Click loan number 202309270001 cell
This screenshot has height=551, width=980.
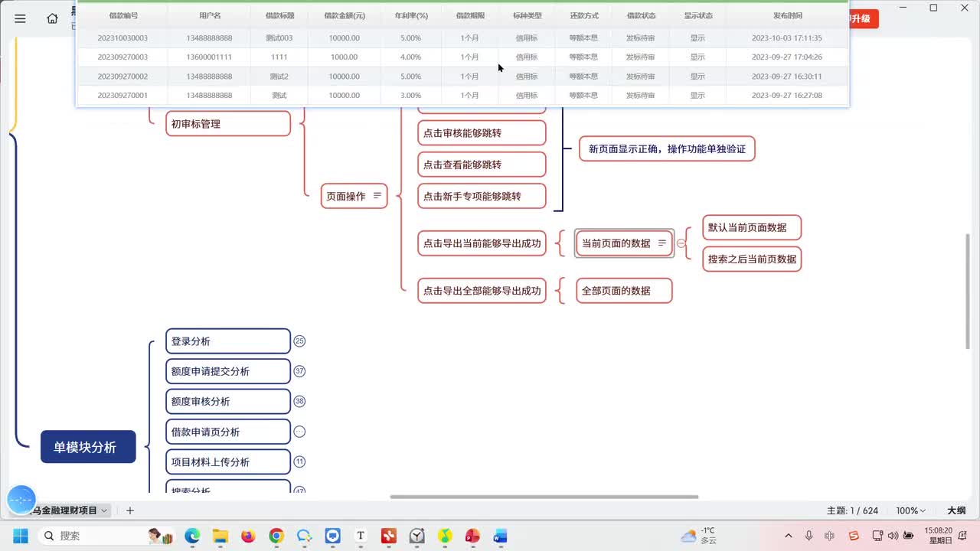point(123,95)
